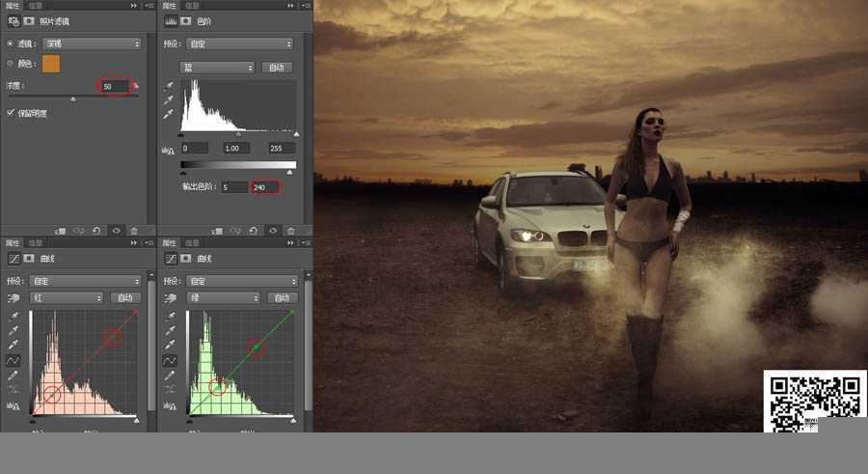Select pencil draw tool in red Curves panel

(x=13, y=376)
